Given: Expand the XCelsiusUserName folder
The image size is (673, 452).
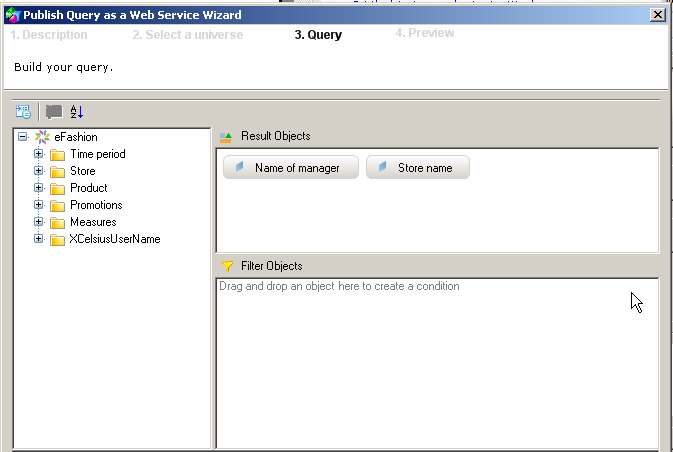Looking at the screenshot, I should click(38, 238).
